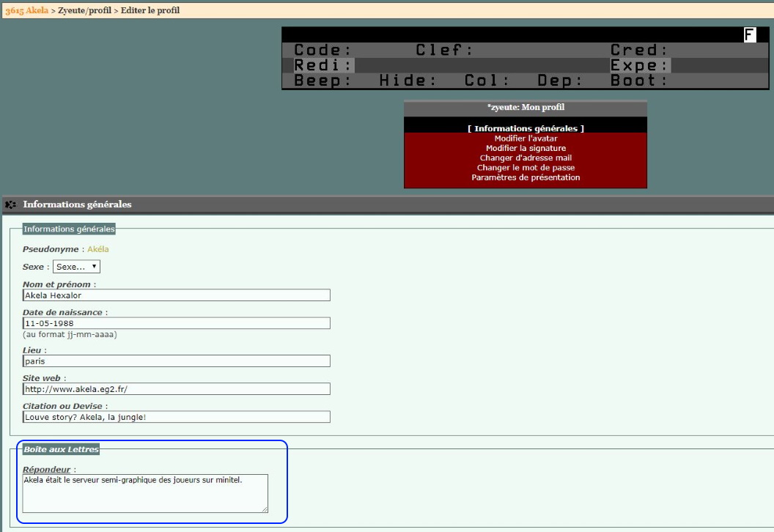This screenshot has width=774, height=532.
Task: Select the [ Informations générales ] menu entry
Action: click(x=526, y=128)
